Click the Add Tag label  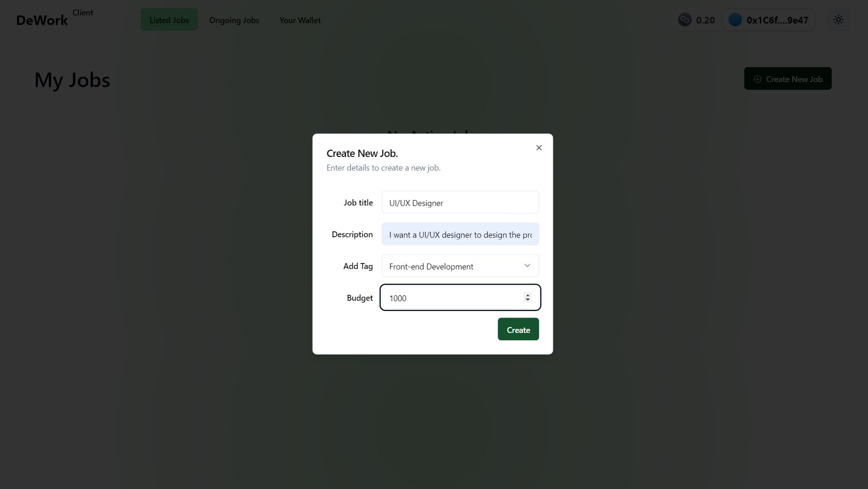click(x=358, y=266)
